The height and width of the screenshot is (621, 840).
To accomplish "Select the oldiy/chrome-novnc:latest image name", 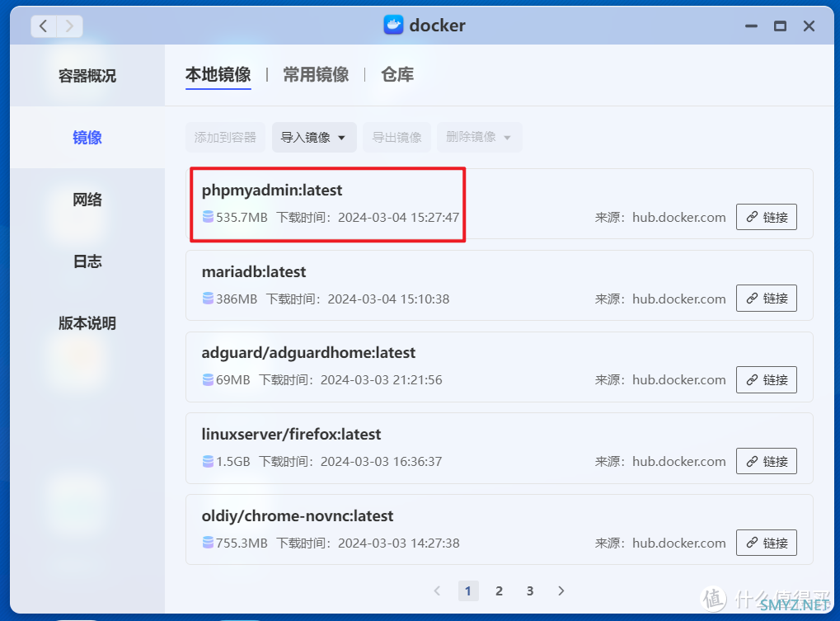I will click(298, 516).
